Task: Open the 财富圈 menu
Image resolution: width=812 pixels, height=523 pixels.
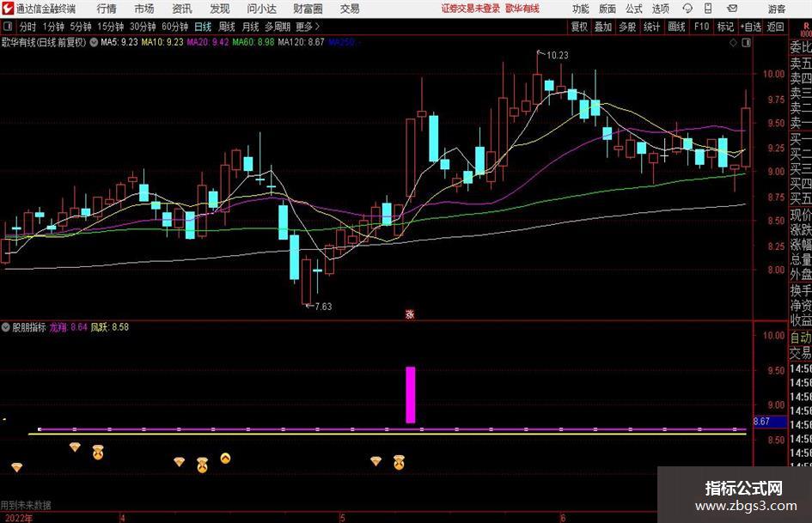Action: pos(308,9)
